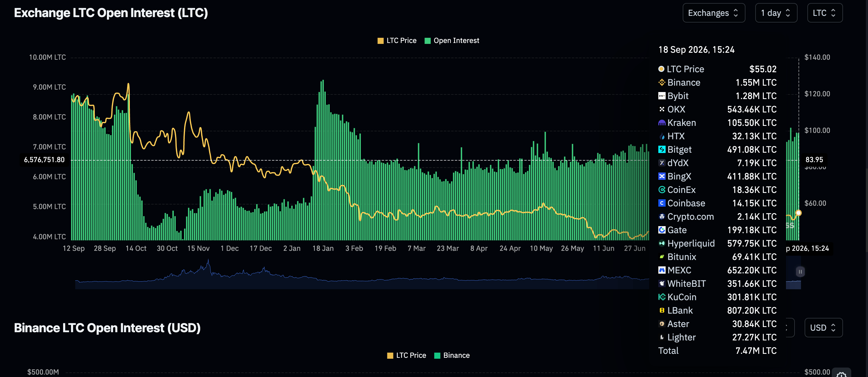Click the $55.02 LTC price value
This screenshot has width=868, height=377.
coord(763,69)
